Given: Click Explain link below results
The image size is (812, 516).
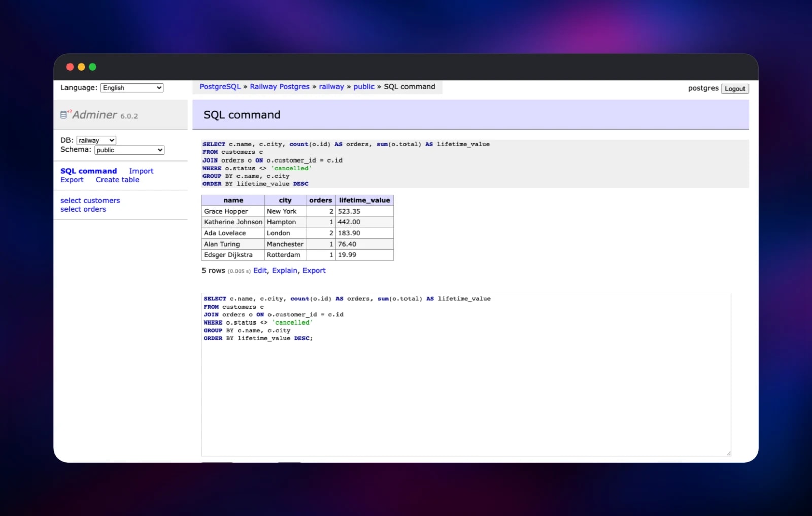Looking at the screenshot, I should 285,271.
